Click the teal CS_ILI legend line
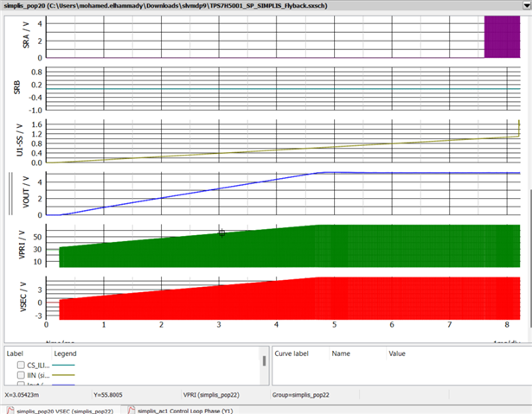This screenshot has height=414, width=532. [63, 365]
